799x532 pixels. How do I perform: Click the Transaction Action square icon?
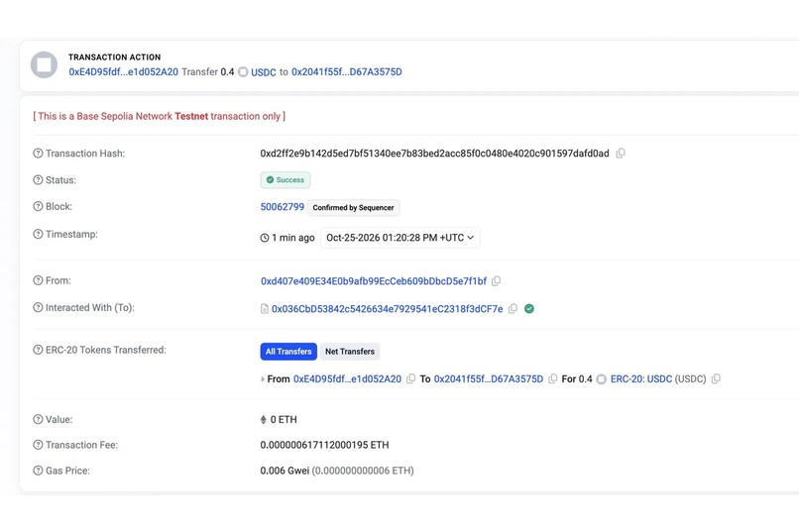pyautogui.click(x=44, y=64)
